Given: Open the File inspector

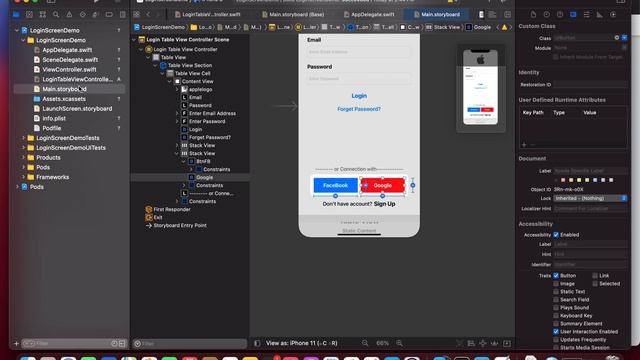Looking at the screenshot, I should point(533,14).
